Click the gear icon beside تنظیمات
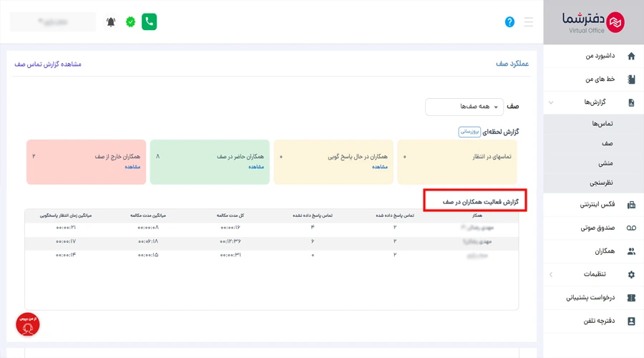The height and width of the screenshot is (358, 644). pyautogui.click(x=631, y=274)
